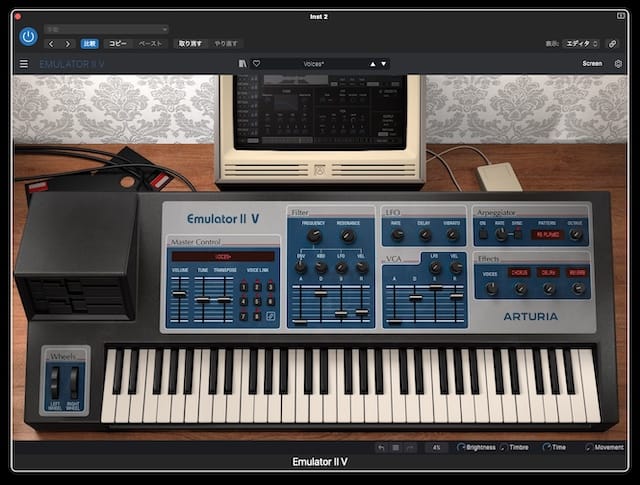Go to next Logic setting arrow

[x=68, y=44]
